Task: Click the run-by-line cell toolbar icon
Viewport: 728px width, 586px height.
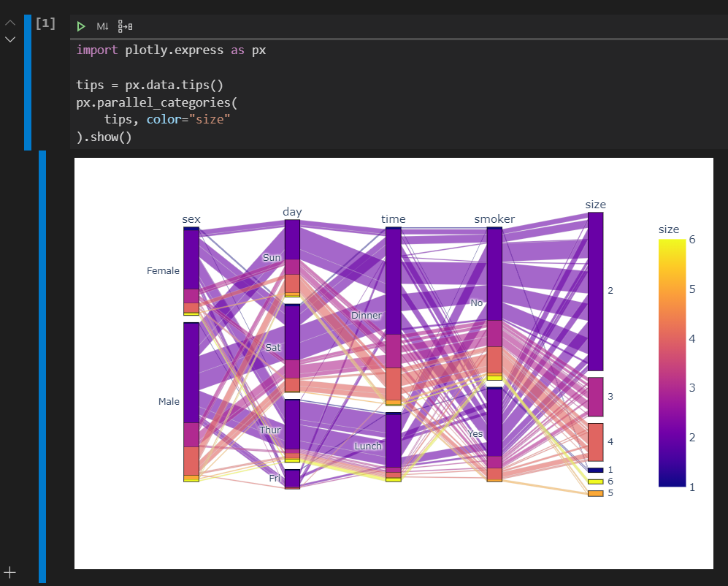Action: [125, 26]
